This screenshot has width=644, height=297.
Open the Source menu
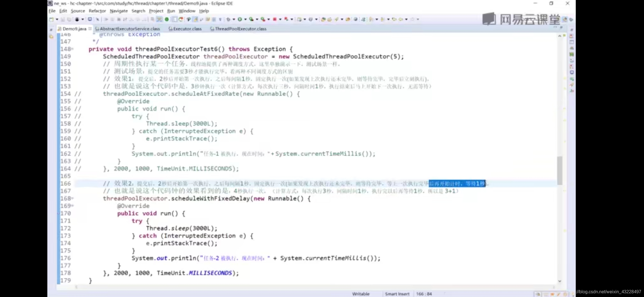point(78,11)
